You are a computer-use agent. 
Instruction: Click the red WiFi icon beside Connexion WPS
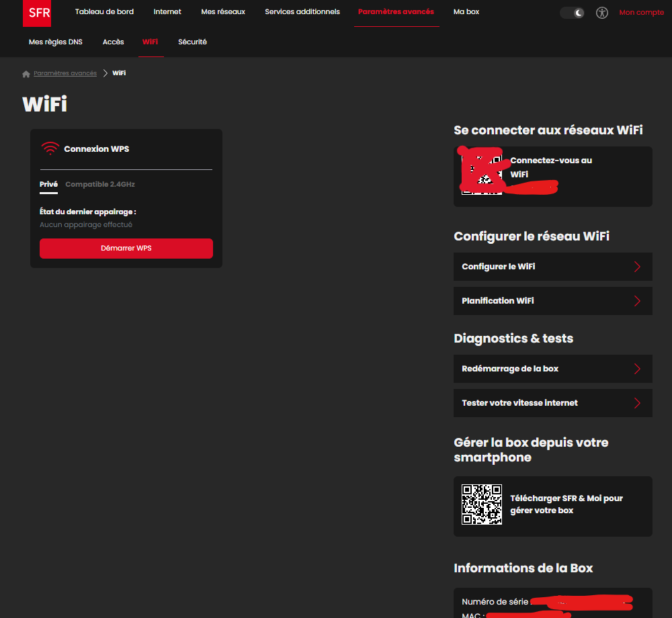(x=50, y=148)
